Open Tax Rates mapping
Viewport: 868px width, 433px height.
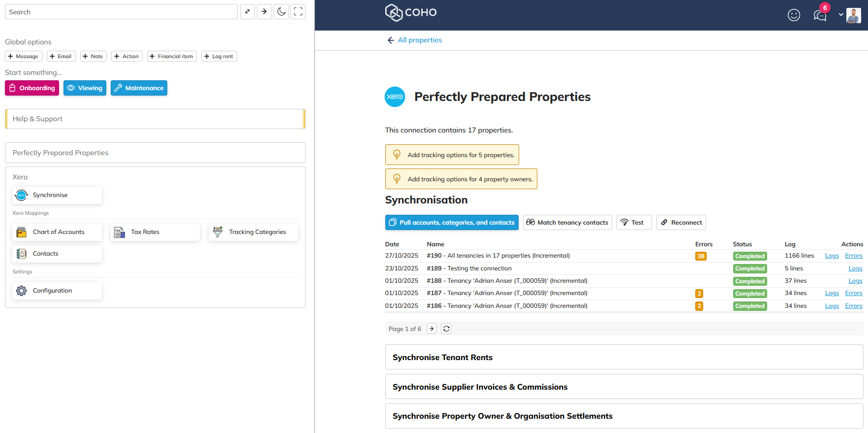(x=155, y=232)
